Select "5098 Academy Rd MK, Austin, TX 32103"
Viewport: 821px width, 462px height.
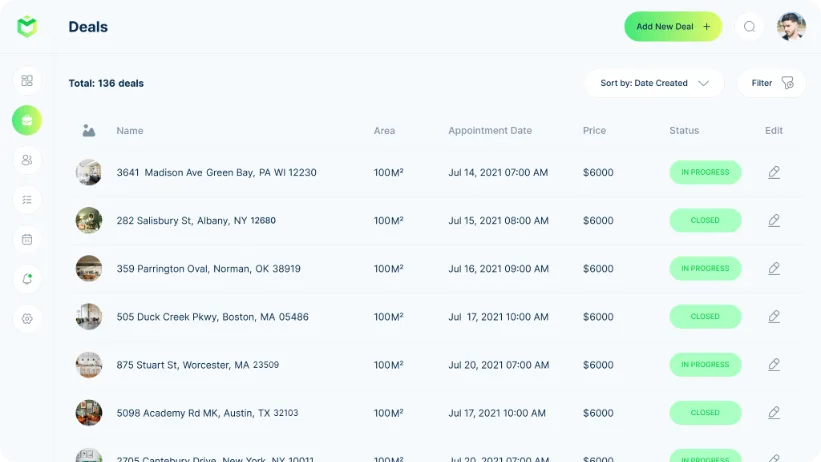click(x=207, y=413)
